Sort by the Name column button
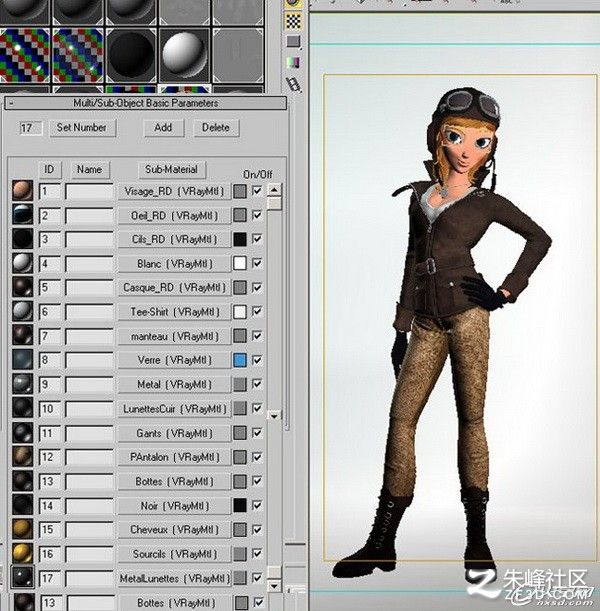 [90, 170]
